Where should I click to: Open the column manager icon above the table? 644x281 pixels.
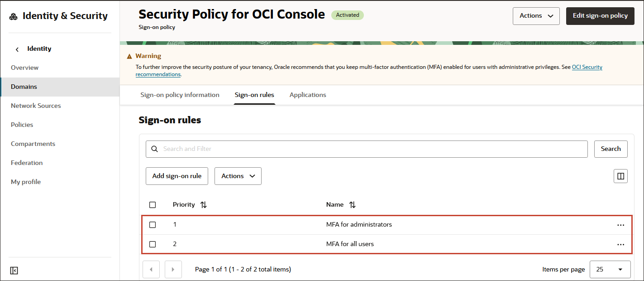tap(620, 176)
